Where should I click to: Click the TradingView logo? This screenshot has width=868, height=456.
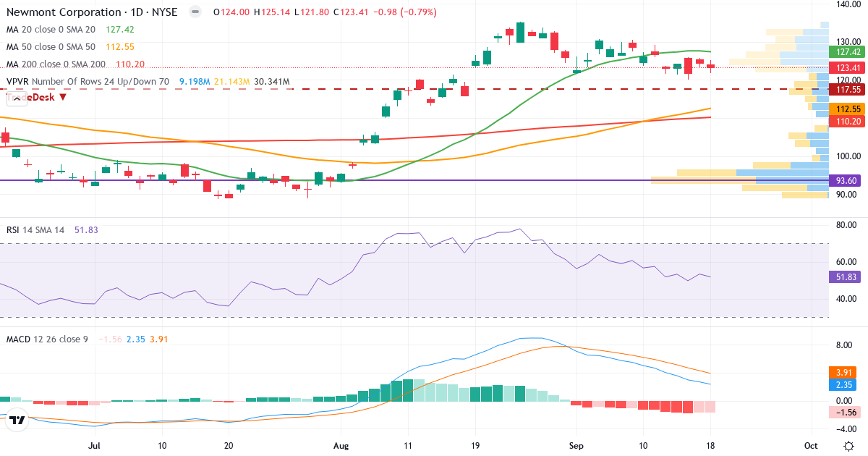point(19,419)
